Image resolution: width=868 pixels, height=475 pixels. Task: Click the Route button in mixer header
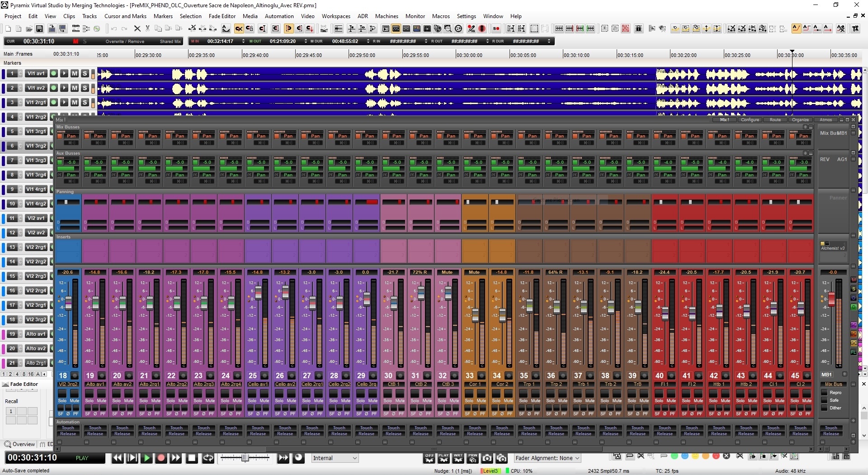point(775,120)
